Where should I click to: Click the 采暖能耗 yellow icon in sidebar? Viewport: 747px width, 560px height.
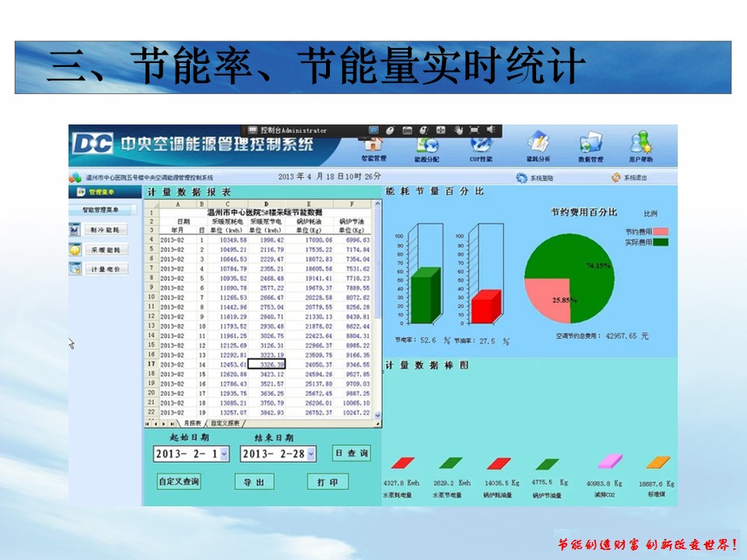[75, 250]
